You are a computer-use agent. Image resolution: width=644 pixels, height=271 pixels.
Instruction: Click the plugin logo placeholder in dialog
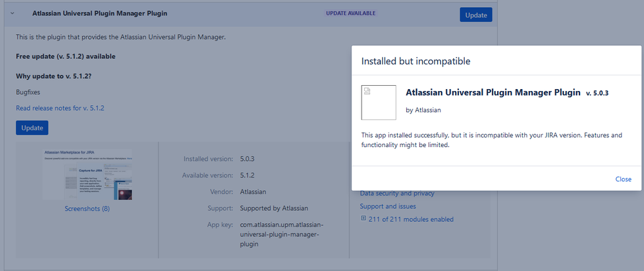click(x=378, y=103)
